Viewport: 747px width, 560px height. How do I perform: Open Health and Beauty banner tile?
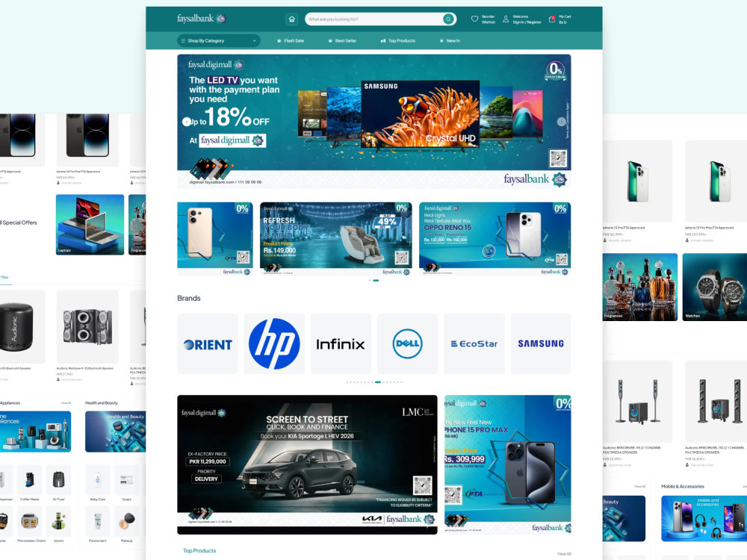pos(116,432)
